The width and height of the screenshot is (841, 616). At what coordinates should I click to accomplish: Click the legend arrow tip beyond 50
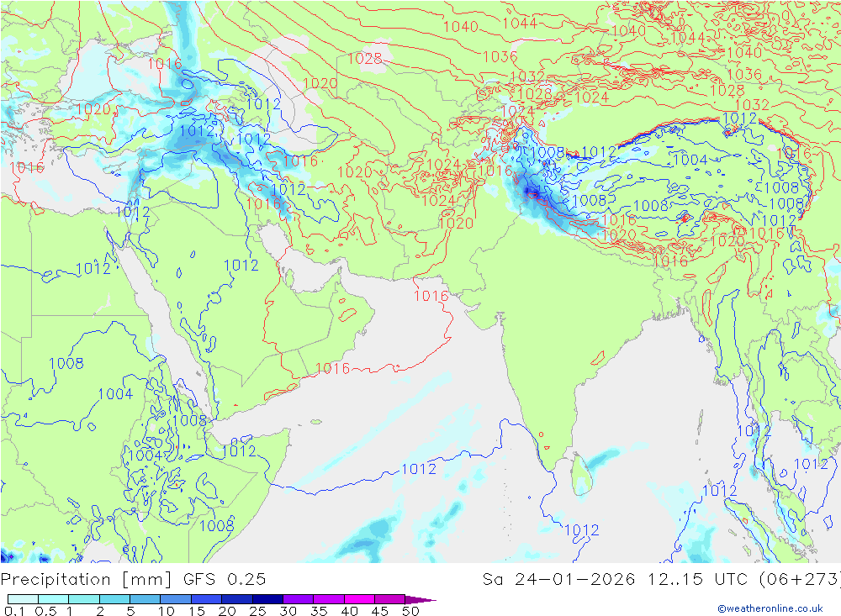pos(420,599)
